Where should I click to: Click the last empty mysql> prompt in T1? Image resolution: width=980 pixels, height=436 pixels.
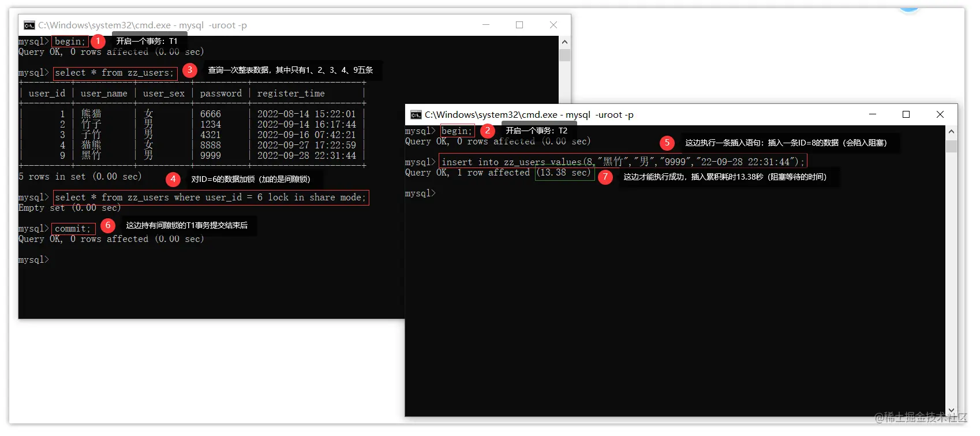[33, 260]
